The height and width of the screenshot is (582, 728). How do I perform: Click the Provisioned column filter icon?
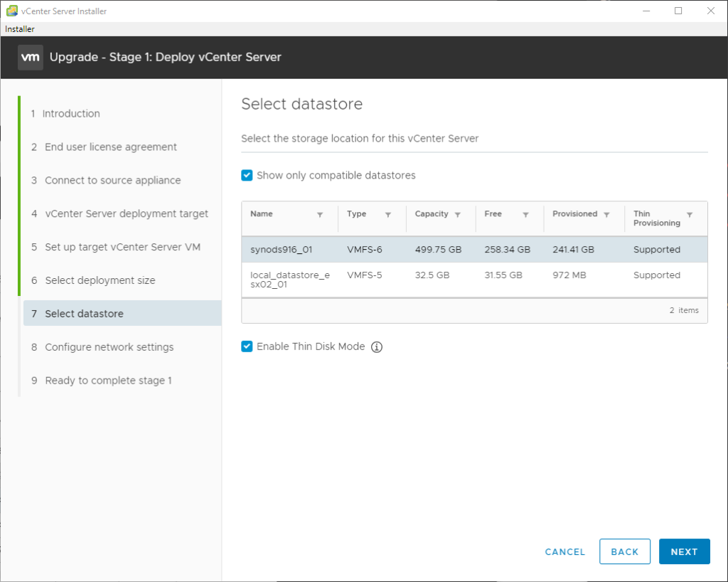pyautogui.click(x=606, y=215)
